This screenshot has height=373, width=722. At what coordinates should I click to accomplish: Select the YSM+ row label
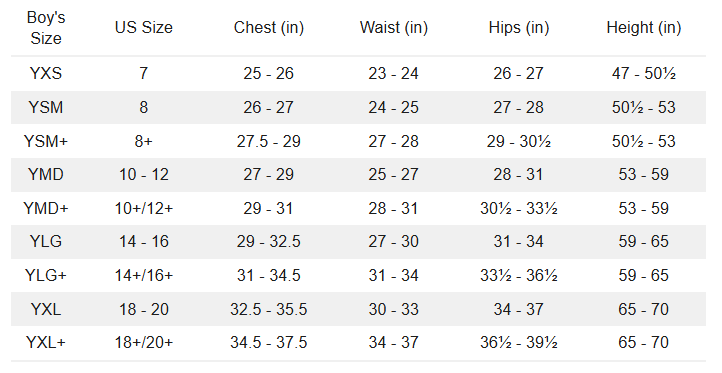click(x=46, y=141)
